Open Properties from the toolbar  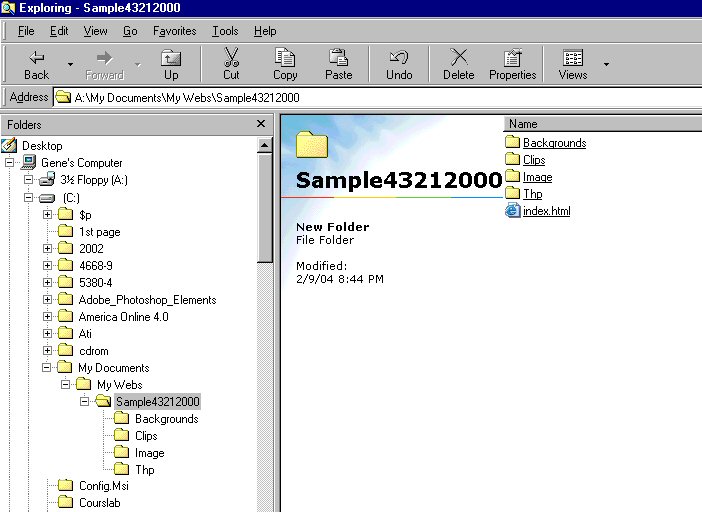pyautogui.click(x=513, y=64)
